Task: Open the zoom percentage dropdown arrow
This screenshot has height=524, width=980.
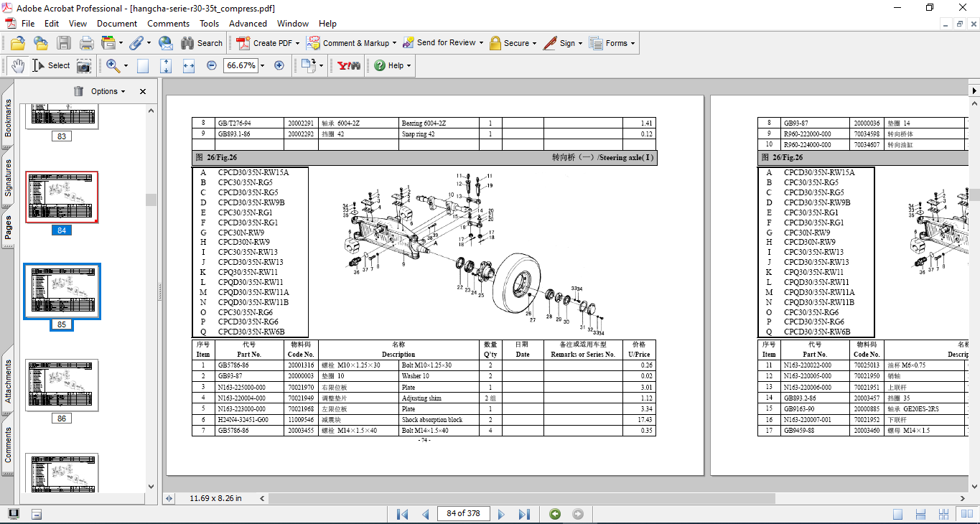Action: pos(262,65)
